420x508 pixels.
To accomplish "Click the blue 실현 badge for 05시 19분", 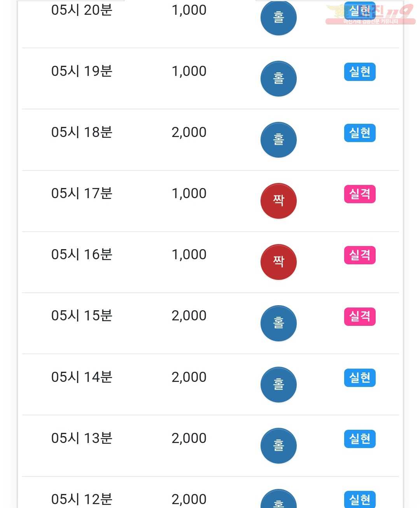I will (x=360, y=72).
